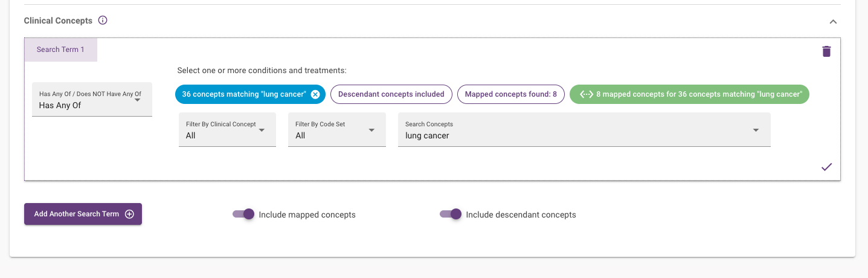The width and height of the screenshot is (868, 278).
Task: Open Filter By Code Set dropdown
Action: coord(336,129)
